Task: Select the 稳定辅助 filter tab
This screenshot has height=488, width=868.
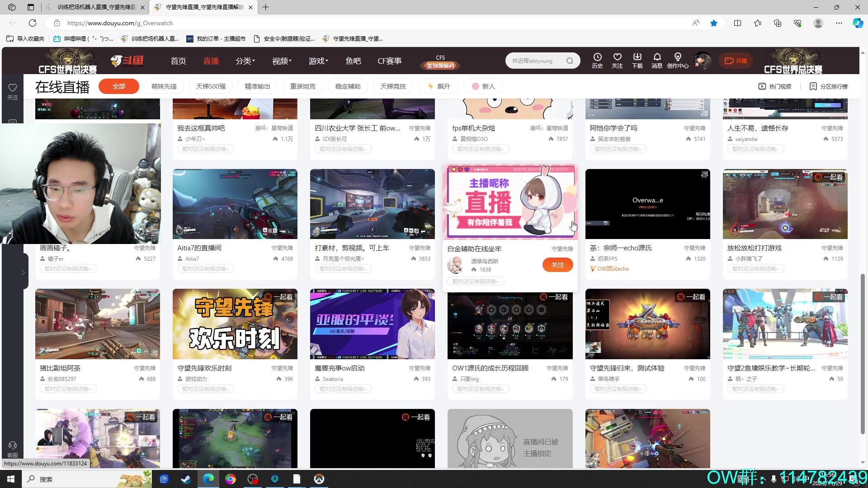Action: [x=348, y=86]
